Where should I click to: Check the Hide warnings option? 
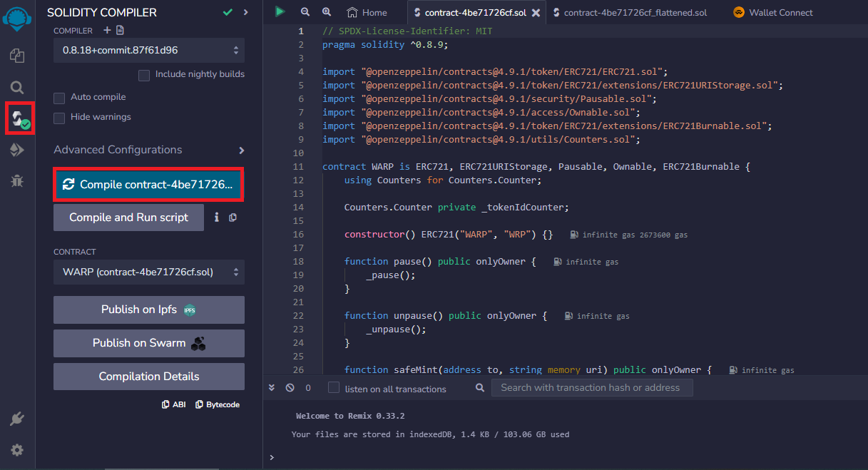pos(60,118)
